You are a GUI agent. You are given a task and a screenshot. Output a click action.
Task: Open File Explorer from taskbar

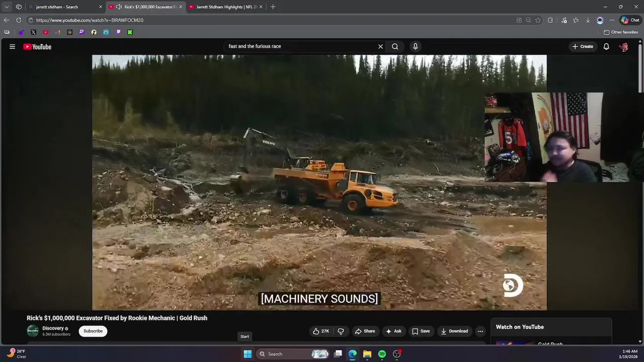pos(367,354)
